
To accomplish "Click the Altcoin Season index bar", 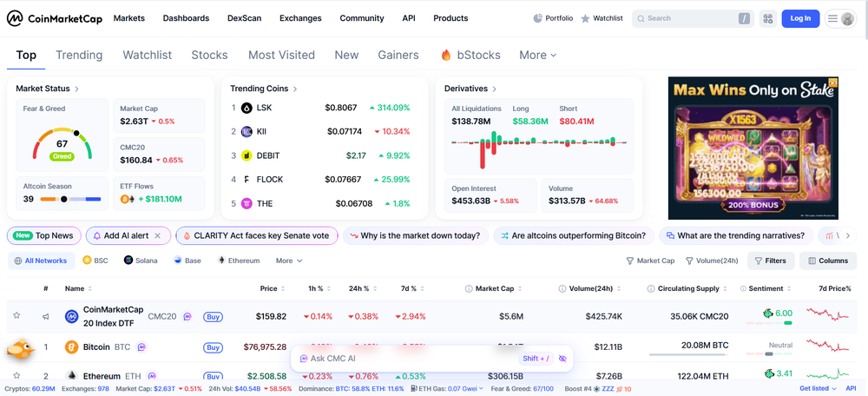I will 70,199.
